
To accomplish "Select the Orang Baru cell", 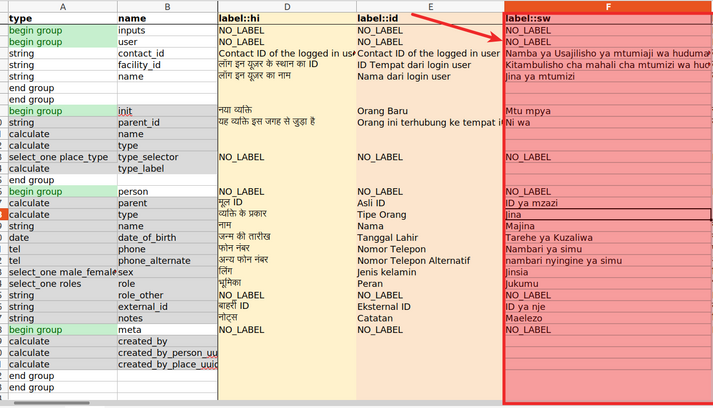I will [x=430, y=111].
